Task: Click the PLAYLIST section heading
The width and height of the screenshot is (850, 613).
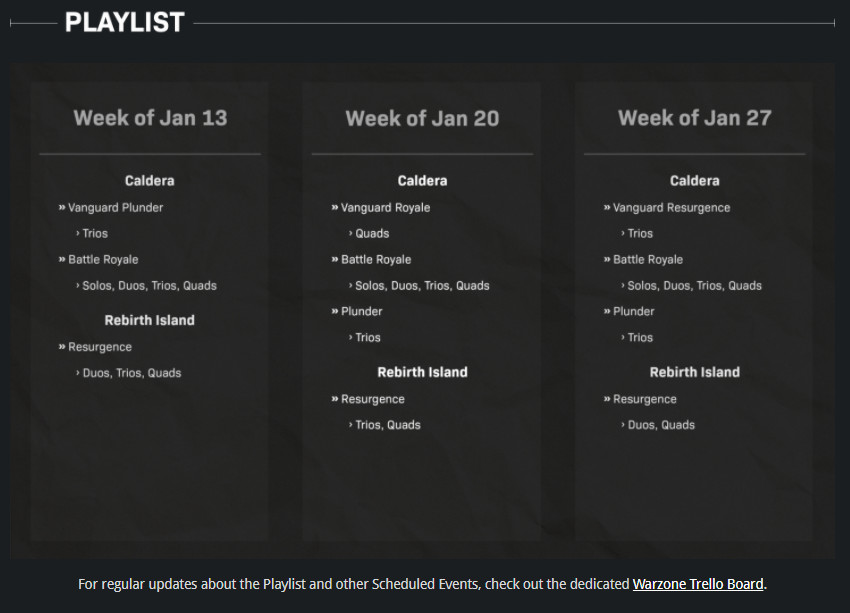Action: 125,22
